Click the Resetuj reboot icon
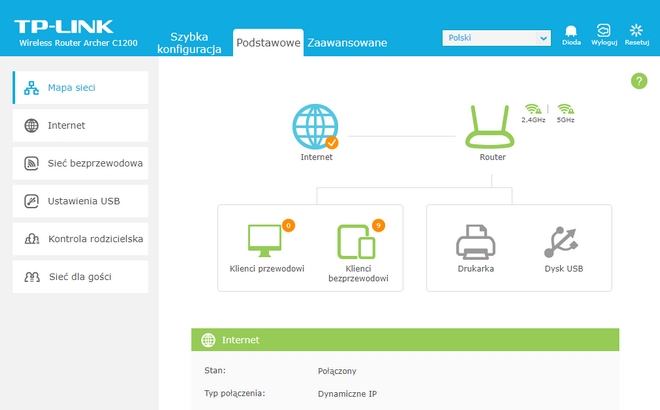This screenshot has height=410, width=660. coord(636,31)
